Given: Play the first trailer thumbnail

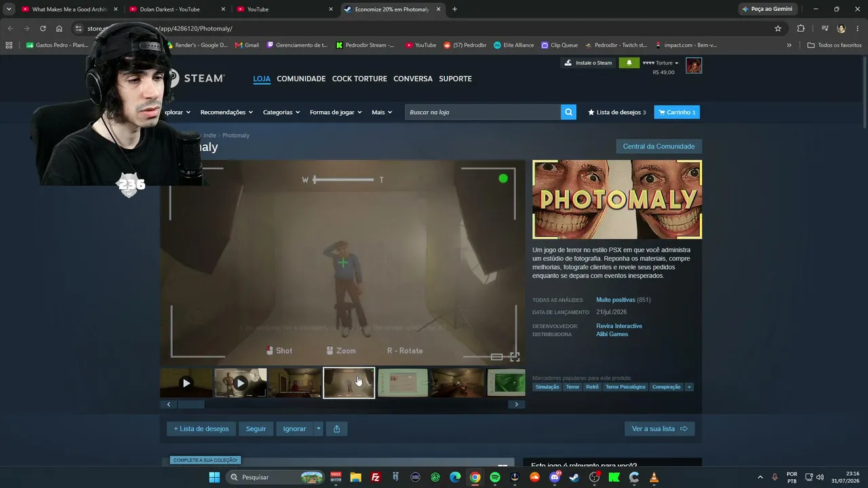Looking at the screenshot, I should point(186,383).
